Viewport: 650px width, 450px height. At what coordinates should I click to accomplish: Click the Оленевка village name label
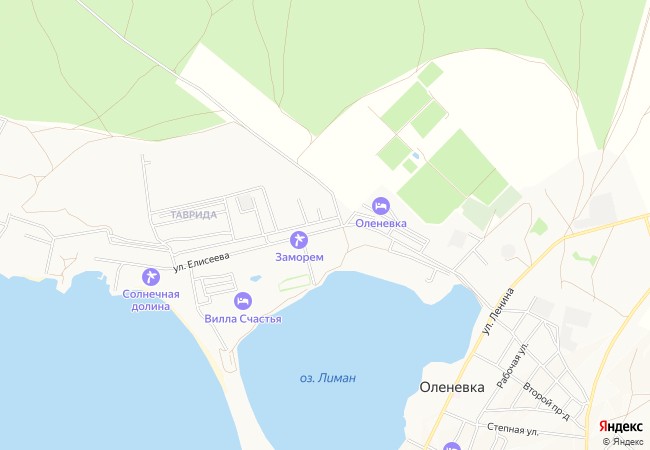click(452, 387)
